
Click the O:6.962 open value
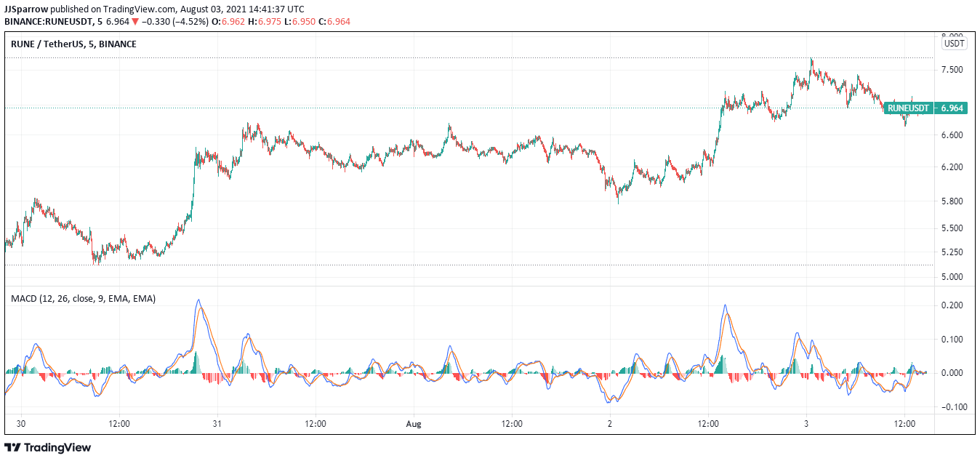point(229,22)
